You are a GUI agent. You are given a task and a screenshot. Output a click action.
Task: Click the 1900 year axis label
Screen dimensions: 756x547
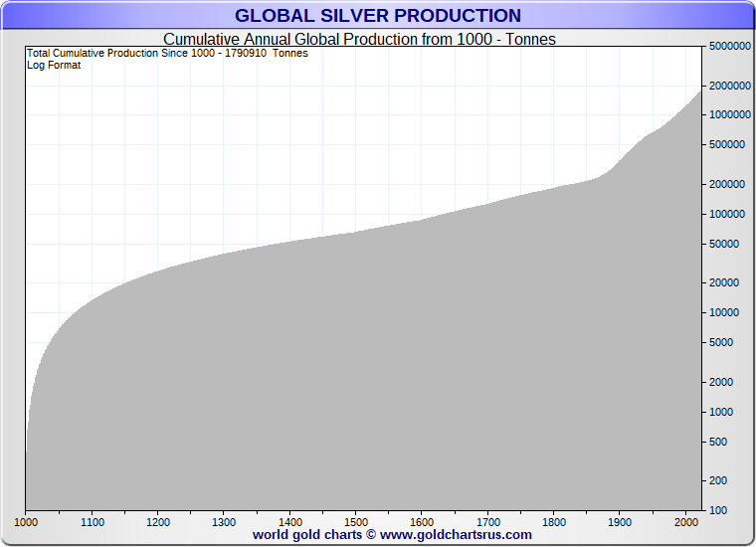[x=620, y=521]
